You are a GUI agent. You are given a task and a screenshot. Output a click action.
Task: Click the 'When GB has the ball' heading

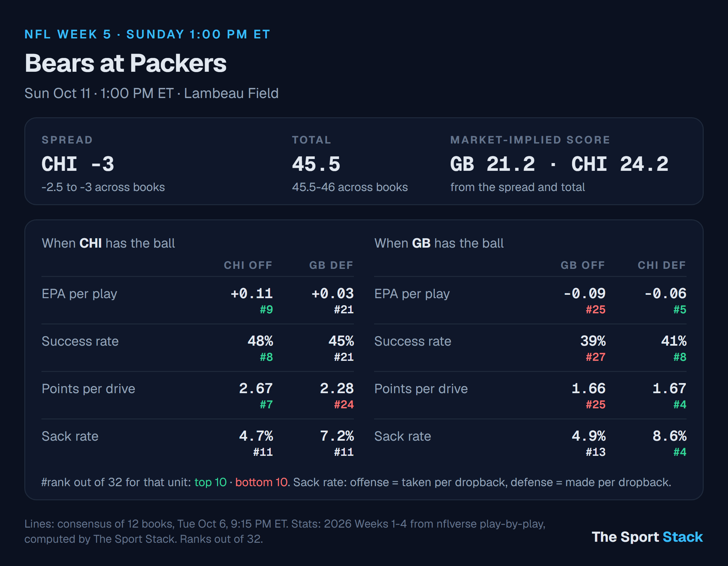click(439, 243)
